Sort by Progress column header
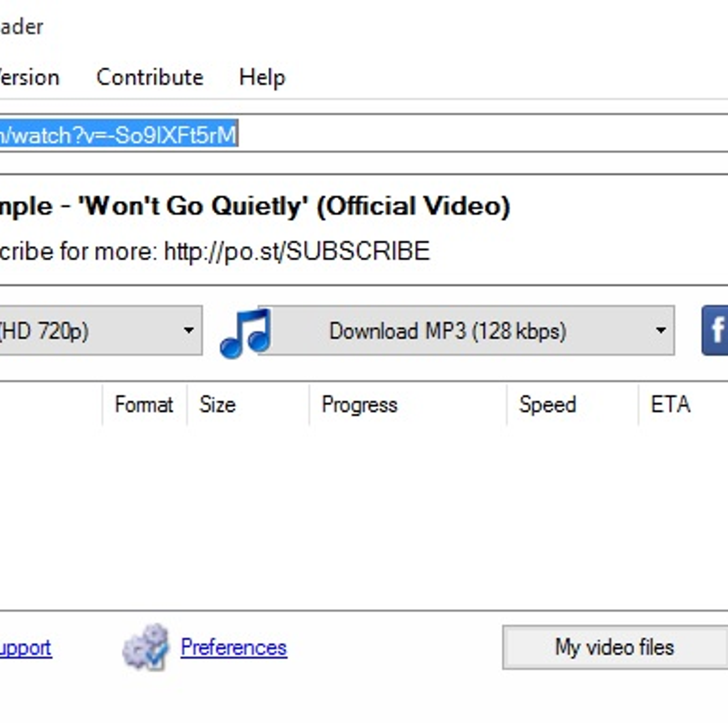 pos(408,404)
